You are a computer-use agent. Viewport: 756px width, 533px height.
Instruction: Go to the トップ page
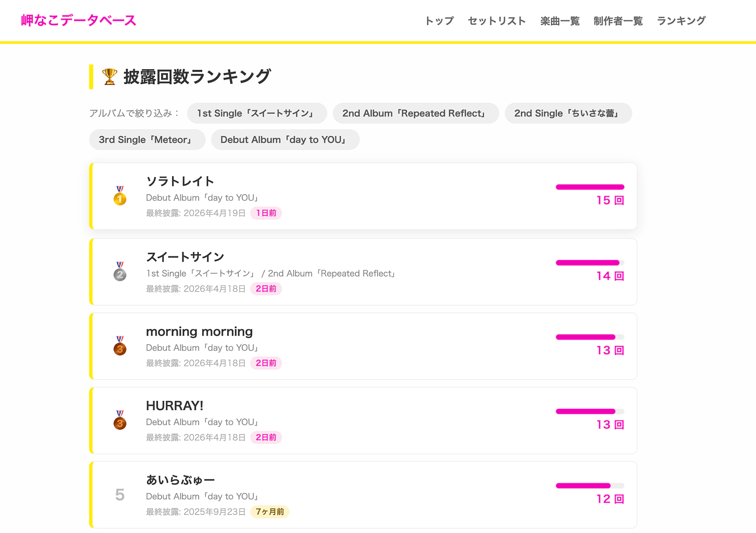[x=439, y=21]
